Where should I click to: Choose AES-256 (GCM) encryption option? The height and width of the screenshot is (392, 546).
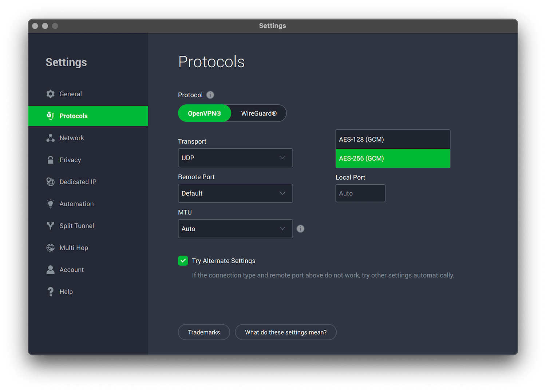pyautogui.click(x=393, y=159)
